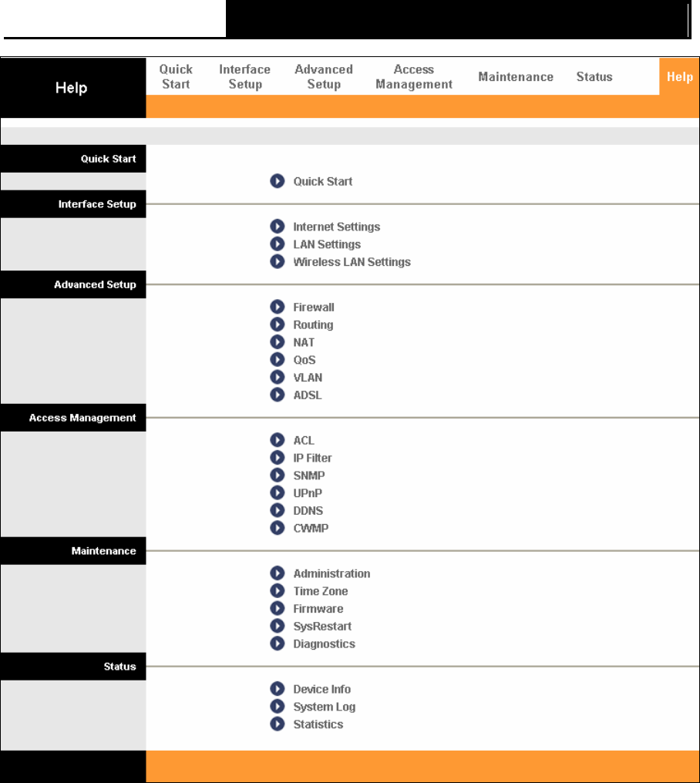The height and width of the screenshot is (783, 700).
Task: Open Wireless LAN Settings help link
Action: pyautogui.click(x=352, y=262)
